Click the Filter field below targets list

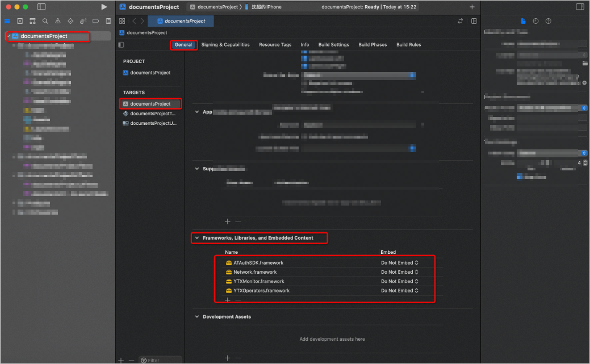click(x=161, y=360)
